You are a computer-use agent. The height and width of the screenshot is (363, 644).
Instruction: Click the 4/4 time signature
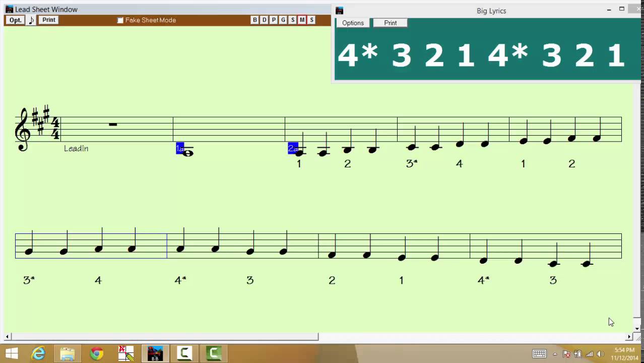coord(55,129)
